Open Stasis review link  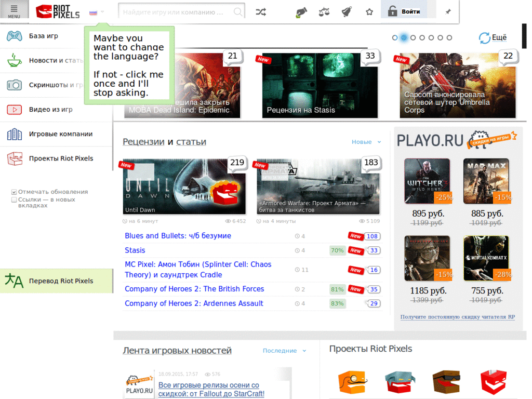click(x=135, y=250)
